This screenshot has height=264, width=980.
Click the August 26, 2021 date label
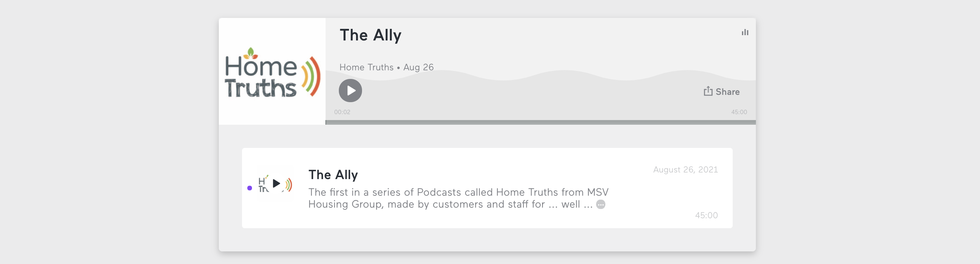point(686,170)
